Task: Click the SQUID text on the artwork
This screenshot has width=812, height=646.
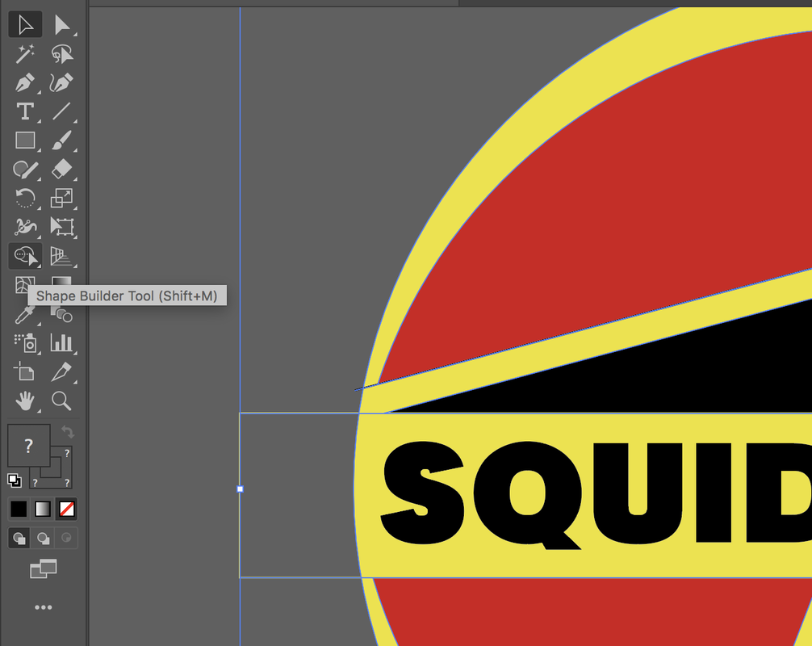Action: pyautogui.click(x=596, y=495)
